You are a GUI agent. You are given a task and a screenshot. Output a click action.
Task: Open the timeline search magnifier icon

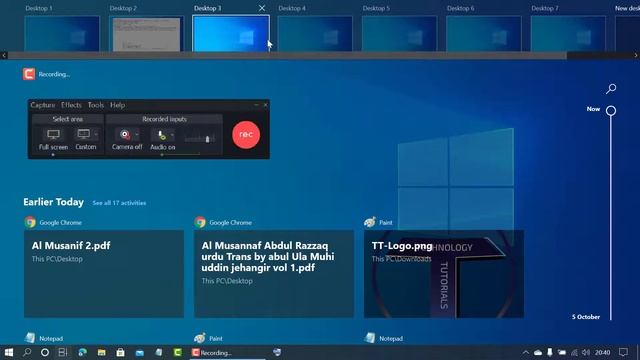pyautogui.click(x=611, y=89)
